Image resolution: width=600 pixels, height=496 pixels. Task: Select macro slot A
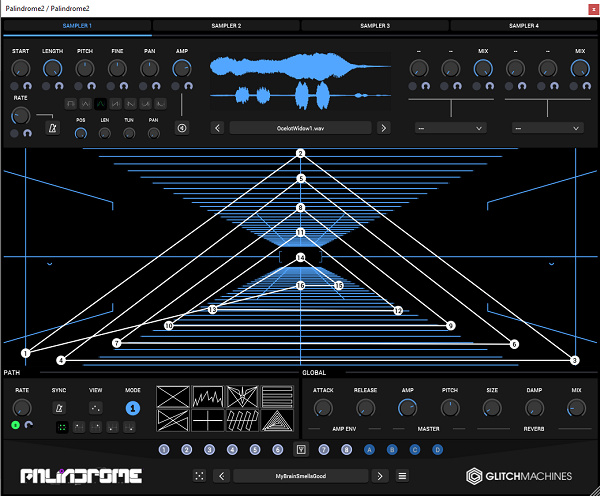click(x=369, y=450)
